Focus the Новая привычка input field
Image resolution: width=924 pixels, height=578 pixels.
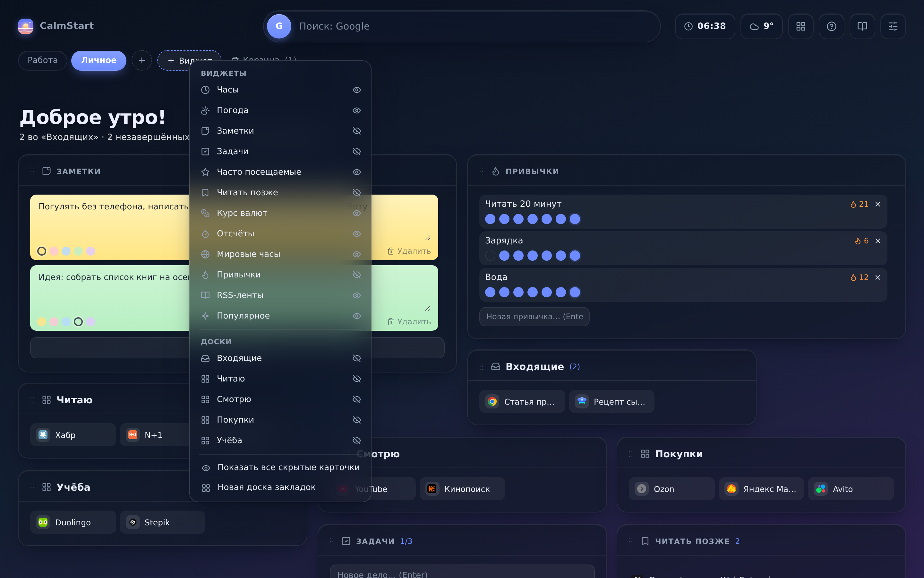534,317
